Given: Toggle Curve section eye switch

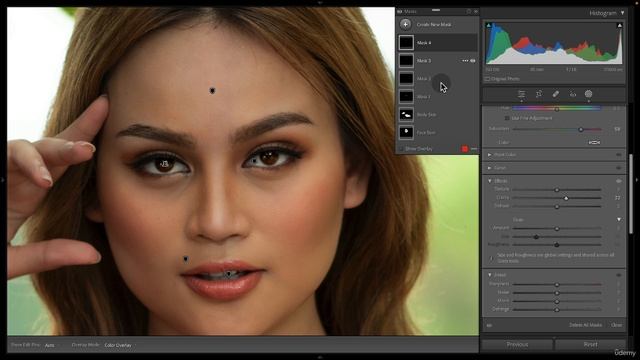Looking at the screenshot, I should coord(619,168).
